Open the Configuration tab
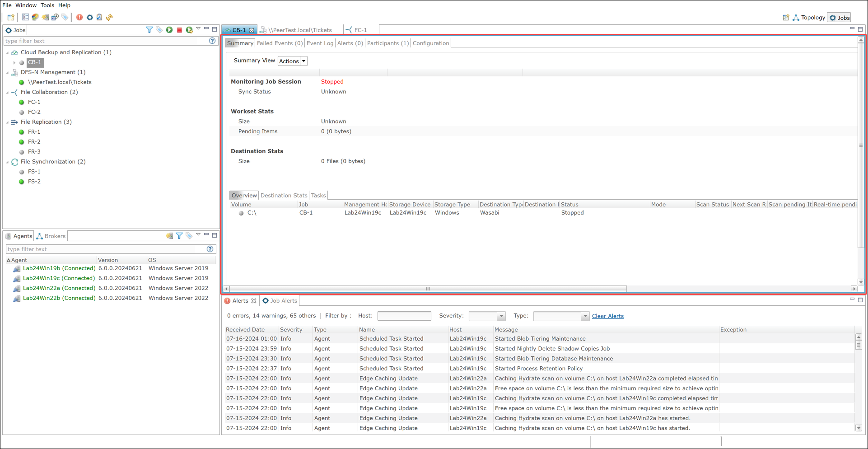This screenshot has height=449, width=868. pyautogui.click(x=431, y=43)
